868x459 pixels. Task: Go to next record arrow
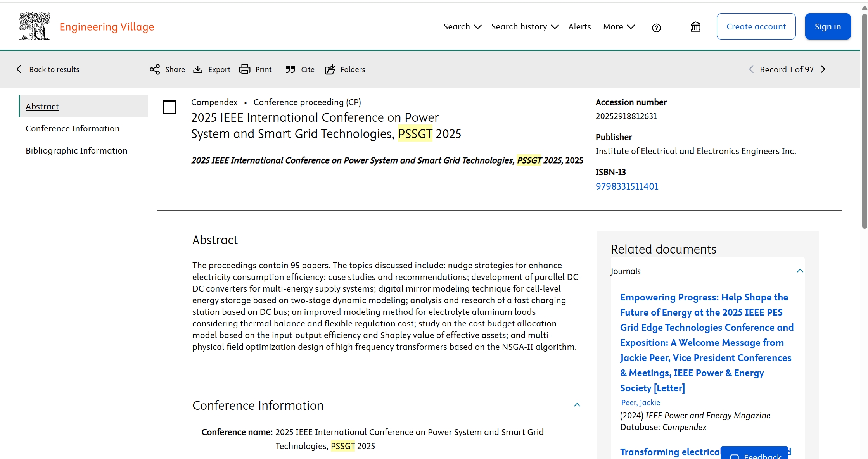coord(823,69)
